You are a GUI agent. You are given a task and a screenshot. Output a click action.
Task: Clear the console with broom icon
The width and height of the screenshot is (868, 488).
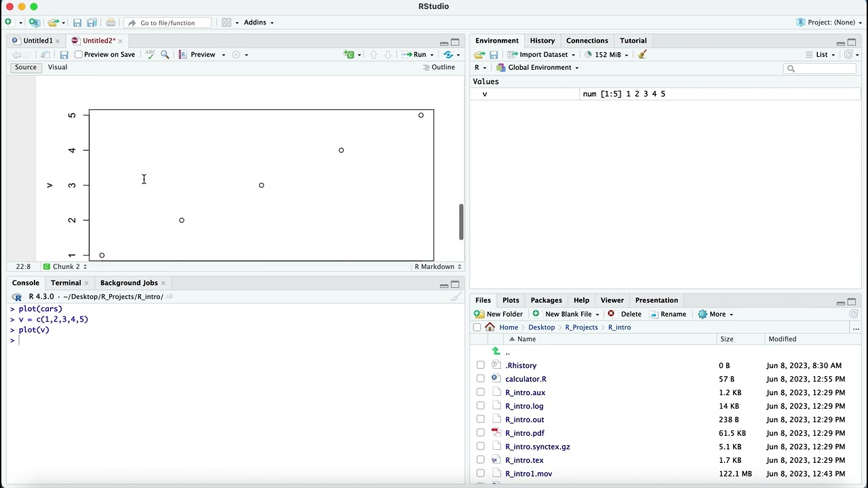click(456, 296)
